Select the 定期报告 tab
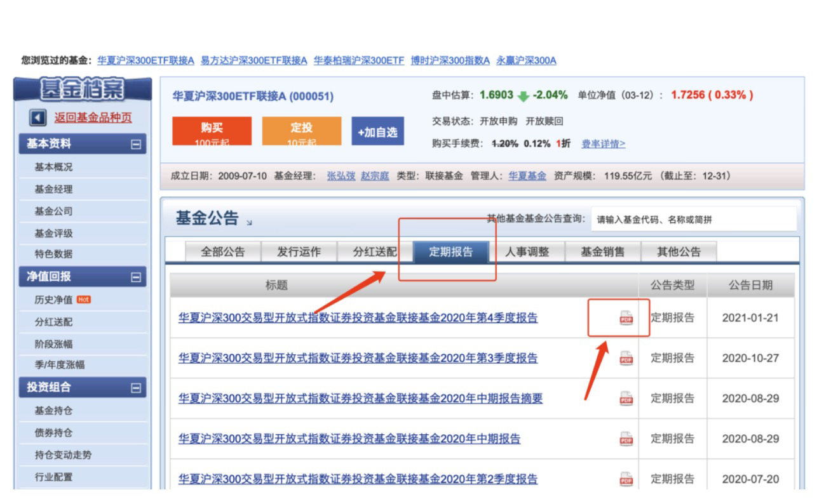Image resolution: width=817 pixels, height=504 pixels. pos(451,252)
